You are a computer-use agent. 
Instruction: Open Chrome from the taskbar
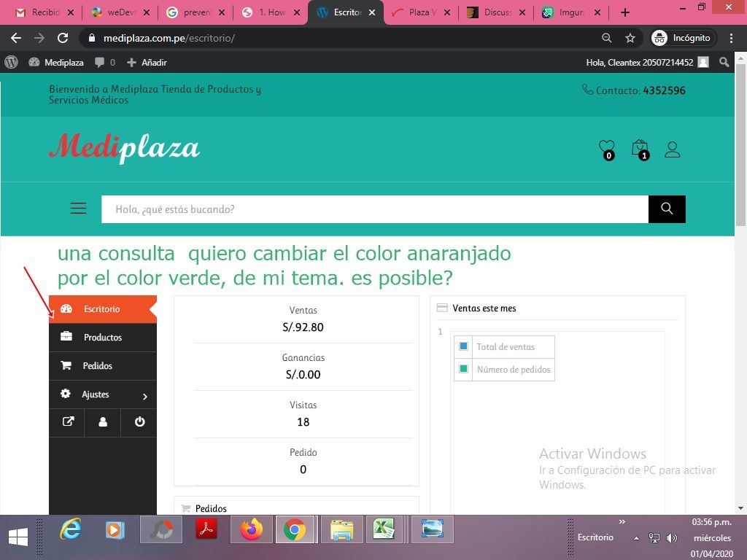pos(295,529)
